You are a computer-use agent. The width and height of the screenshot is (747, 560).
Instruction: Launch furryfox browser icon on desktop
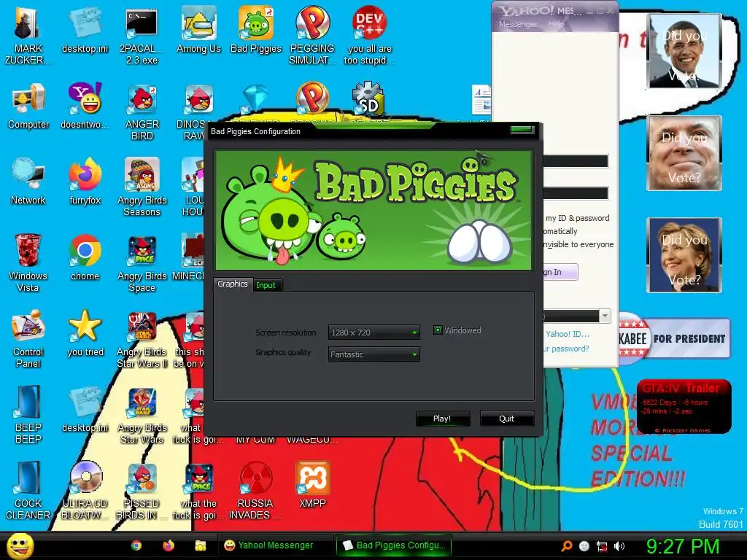point(85,182)
